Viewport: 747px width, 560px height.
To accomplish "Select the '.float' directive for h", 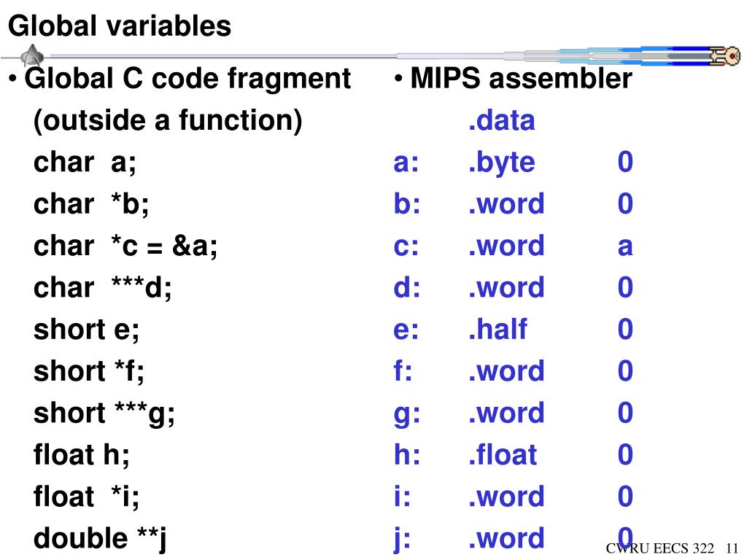I will point(502,455).
